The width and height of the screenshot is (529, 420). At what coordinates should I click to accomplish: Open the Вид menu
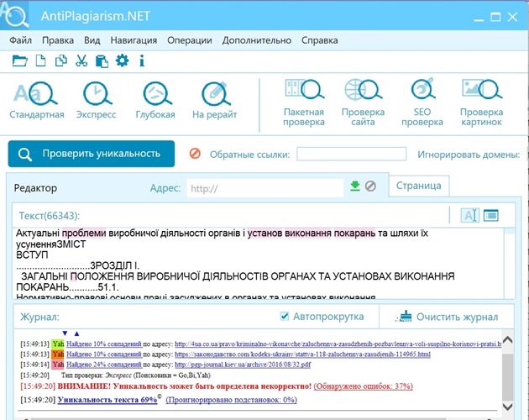pyautogui.click(x=92, y=40)
